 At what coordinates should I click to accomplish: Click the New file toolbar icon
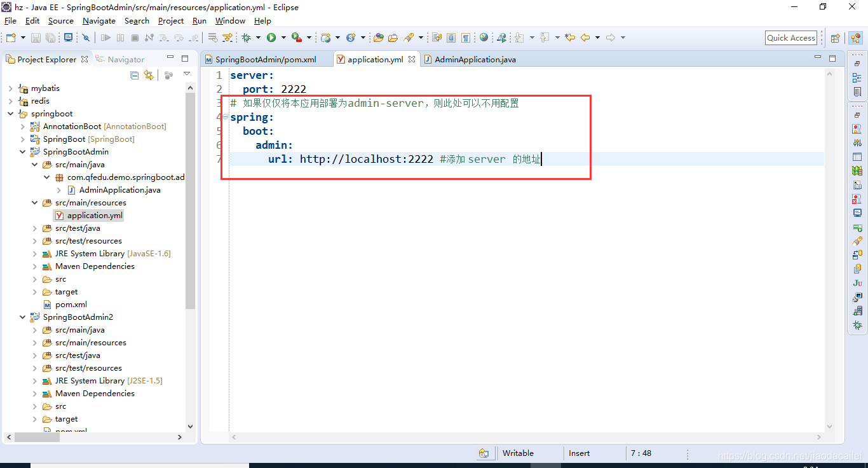[x=11, y=38]
